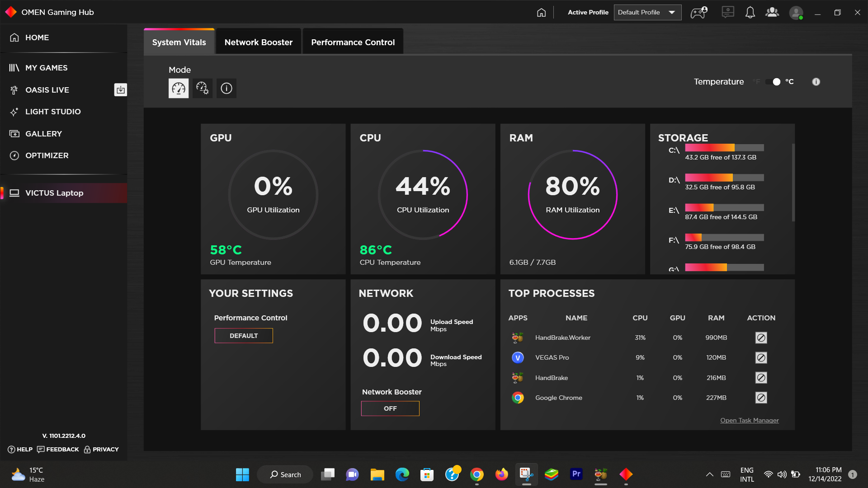
Task: Toggle the Network Booster OFF button
Action: 390,408
